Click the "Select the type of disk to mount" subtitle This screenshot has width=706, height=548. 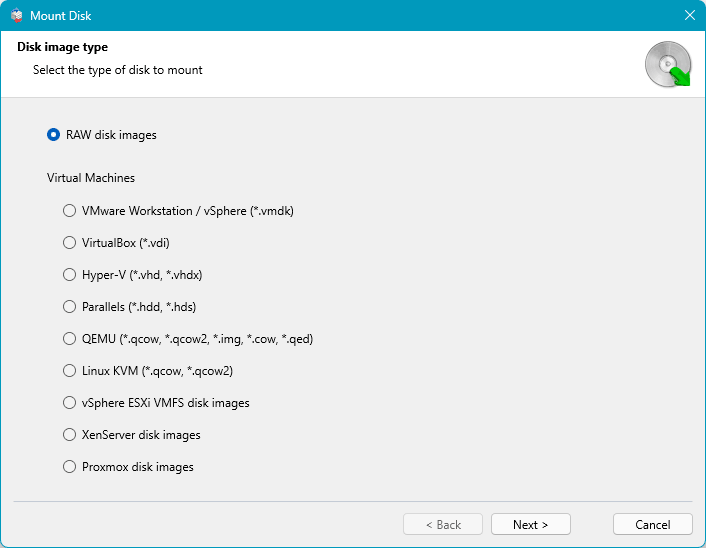117,70
